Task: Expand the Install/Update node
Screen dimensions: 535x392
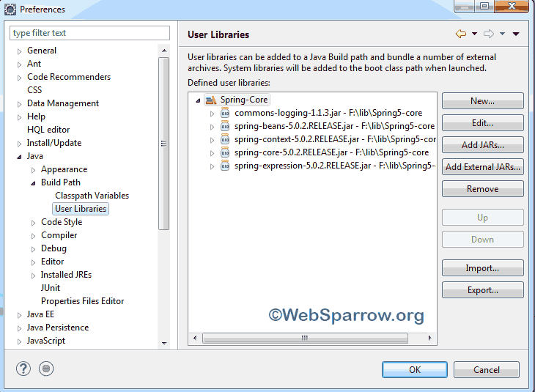Action: tap(19, 144)
